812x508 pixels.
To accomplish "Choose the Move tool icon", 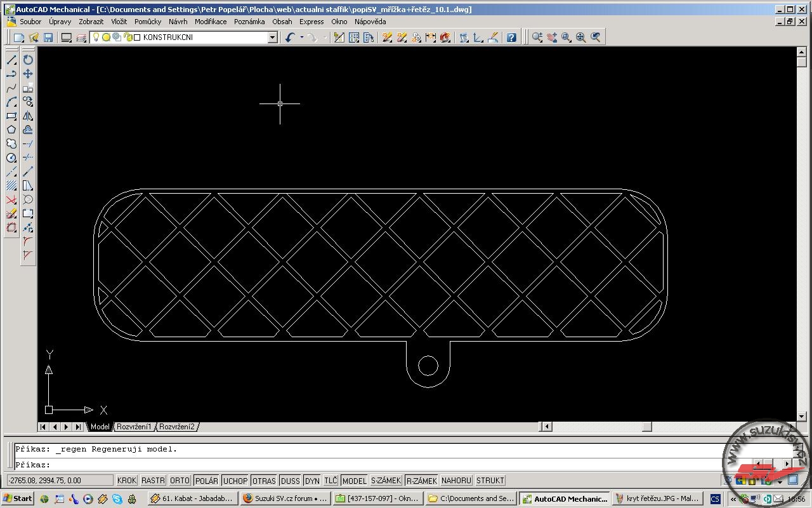I will coord(28,74).
